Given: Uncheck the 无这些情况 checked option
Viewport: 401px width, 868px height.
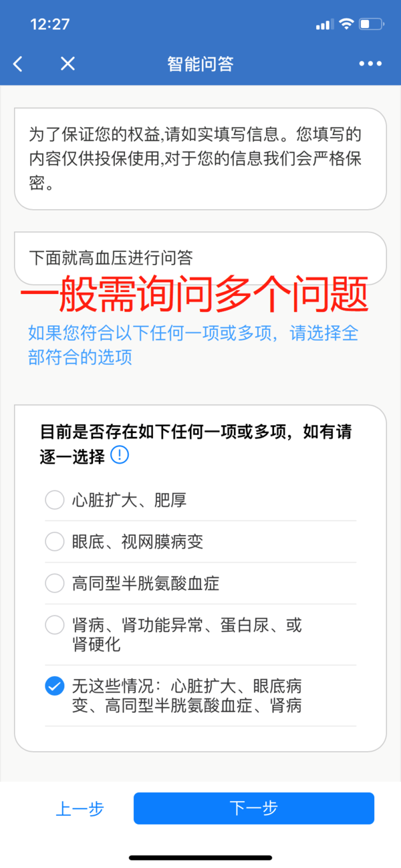Looking at the screenshot, I should (200, 696).
